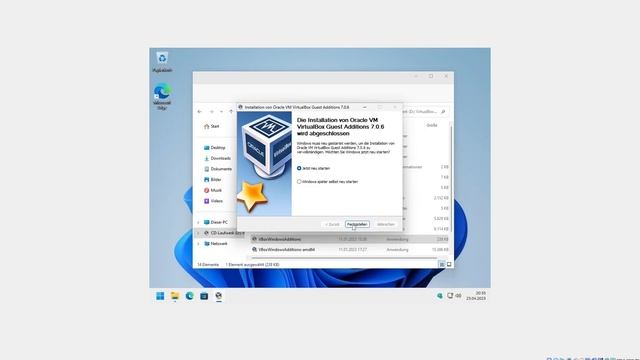Open the taskbar clock and date
This screenshot has width=640, height=360.
tap(476, 296)
